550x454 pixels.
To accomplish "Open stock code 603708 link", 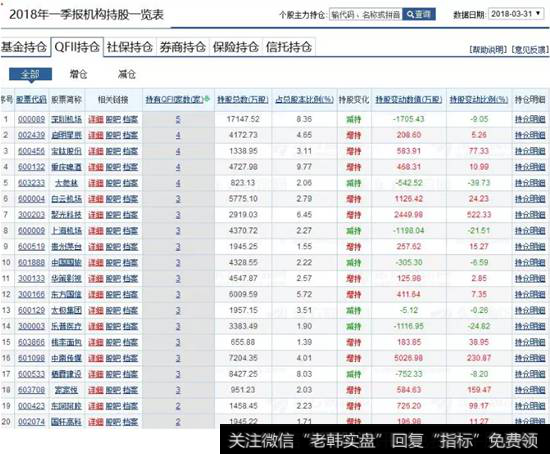I will (x=32, y=390).
